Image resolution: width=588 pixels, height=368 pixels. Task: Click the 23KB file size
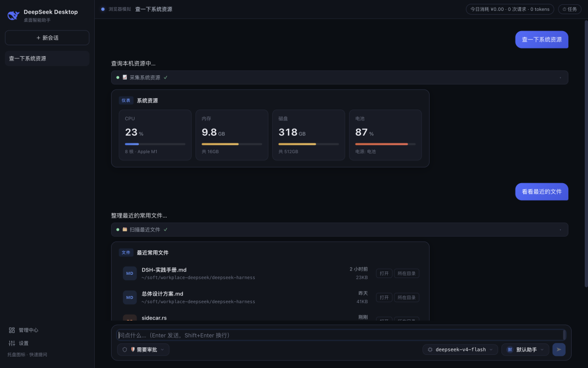pyautogui.click(x=362, y=277)
